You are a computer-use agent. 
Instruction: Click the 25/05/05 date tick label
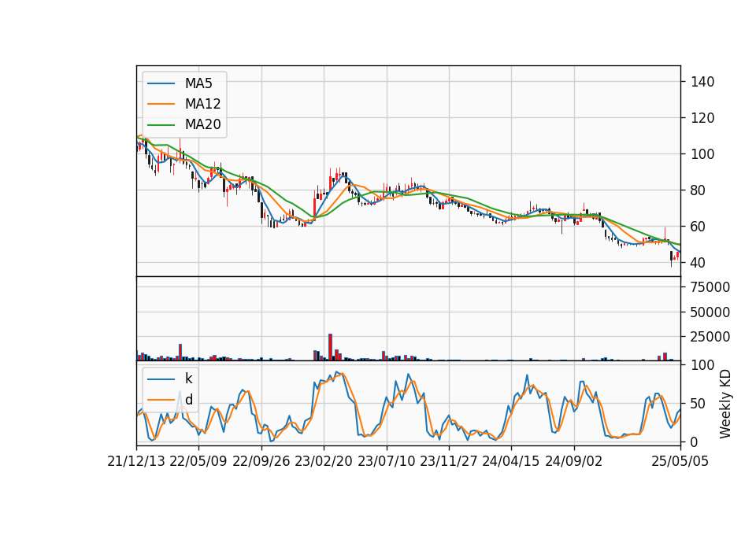[x=680, y=461]
